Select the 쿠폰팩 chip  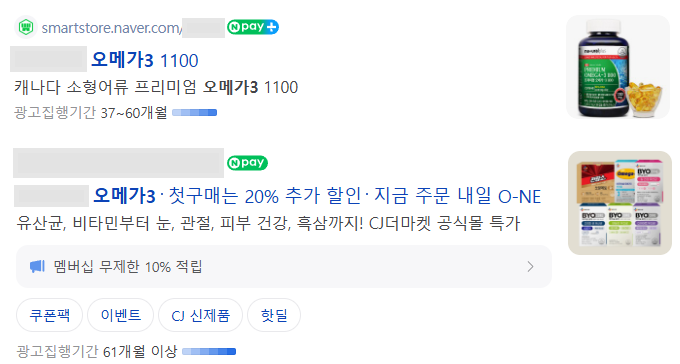[49, 315]
